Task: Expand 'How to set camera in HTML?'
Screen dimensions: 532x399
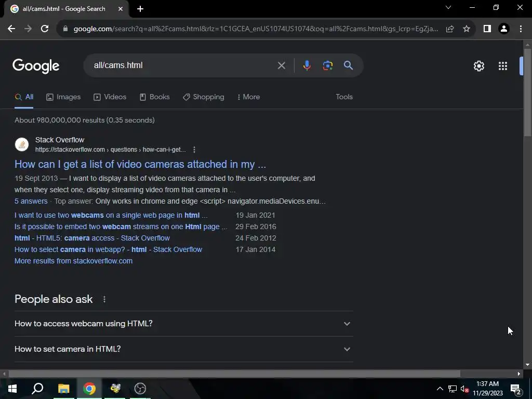Action: [183, 349]
